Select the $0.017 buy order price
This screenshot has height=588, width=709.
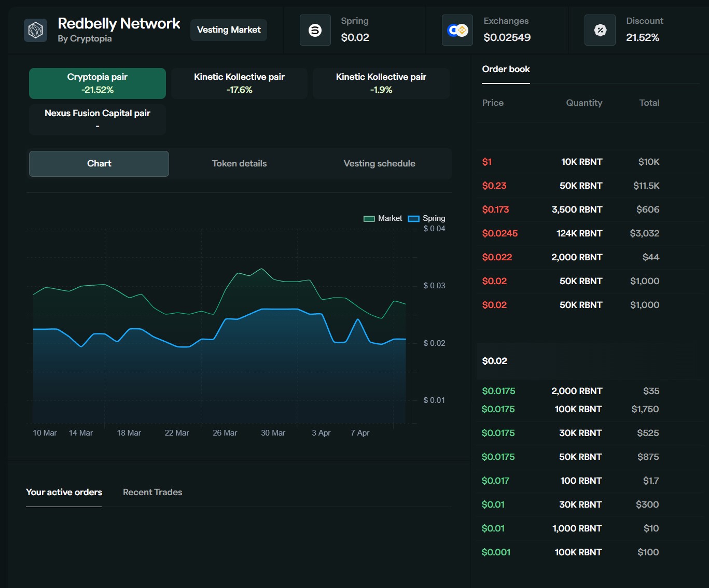click(495, 481)
